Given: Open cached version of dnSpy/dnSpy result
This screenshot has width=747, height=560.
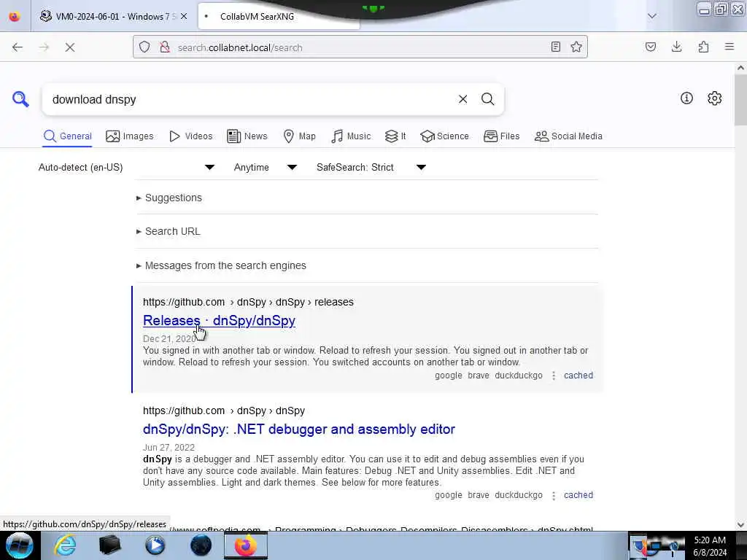Looking at the screenshot, I should pyautogui.click(x=578, y=495).
